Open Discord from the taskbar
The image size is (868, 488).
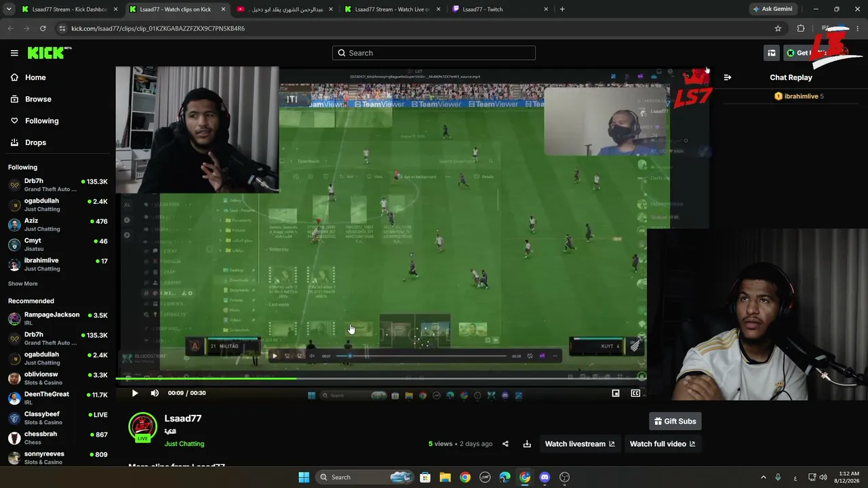pos(545,477)
